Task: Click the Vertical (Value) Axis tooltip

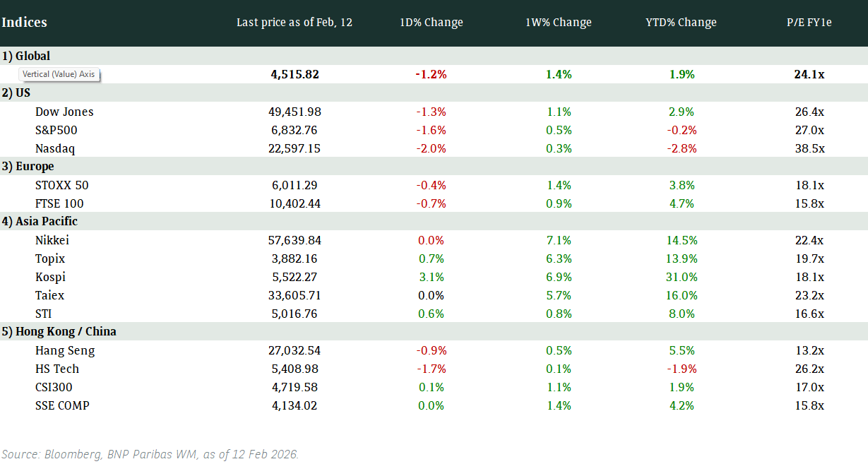Action: pyautogui.click(x=59, y=74)
